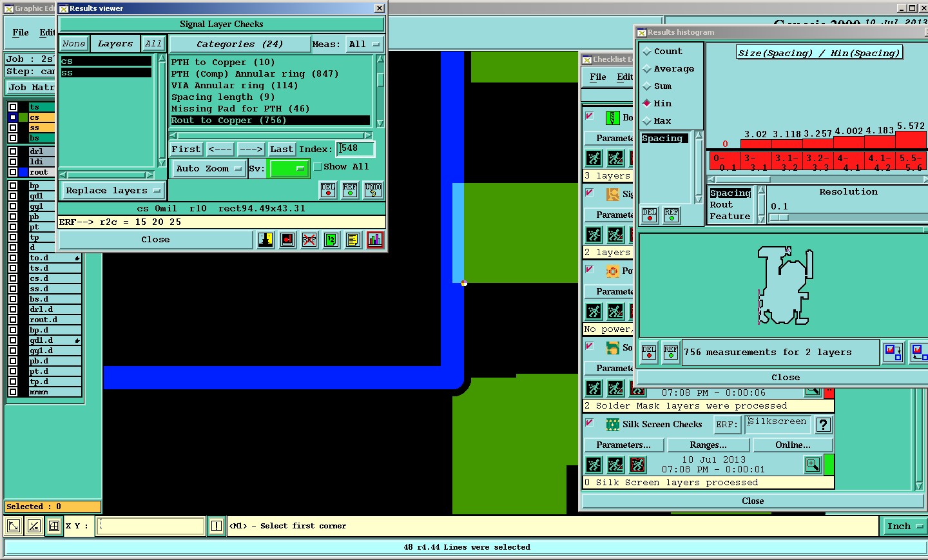Click the 3-3.1 red histogram bar label
928x560 pixels.
click(756, 162)
